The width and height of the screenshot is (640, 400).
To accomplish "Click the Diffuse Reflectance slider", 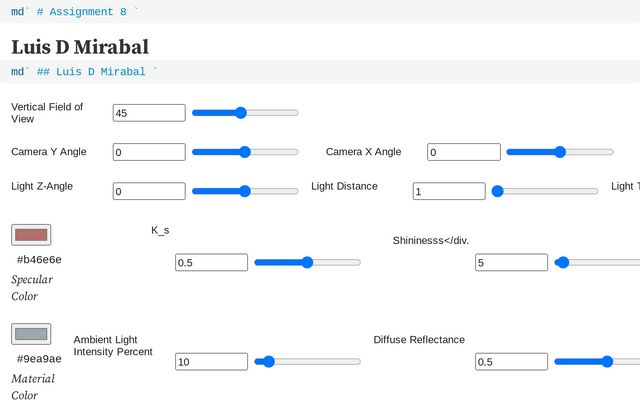I will coord(597,361).
